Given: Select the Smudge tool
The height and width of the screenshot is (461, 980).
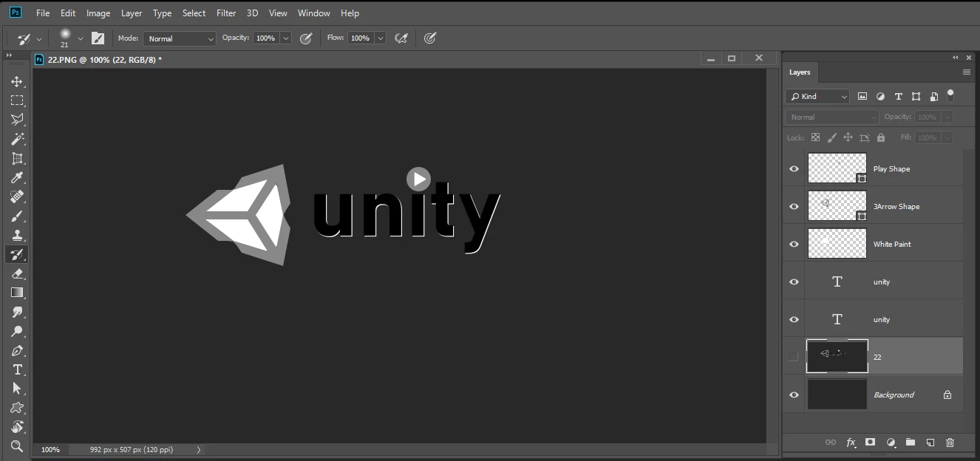Looking at the screenshot, I should tap(17, 312).
